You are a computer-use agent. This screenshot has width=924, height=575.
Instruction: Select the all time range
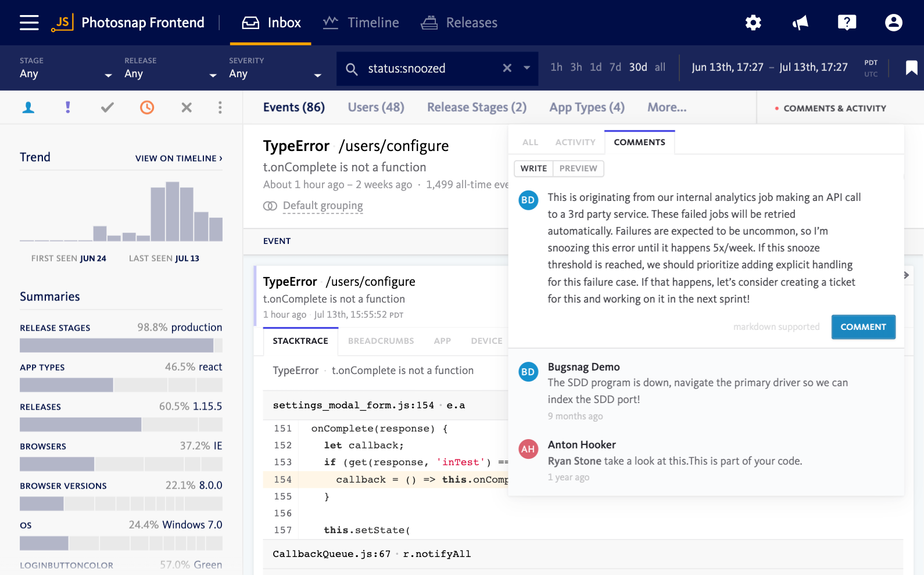coord(660,67)
